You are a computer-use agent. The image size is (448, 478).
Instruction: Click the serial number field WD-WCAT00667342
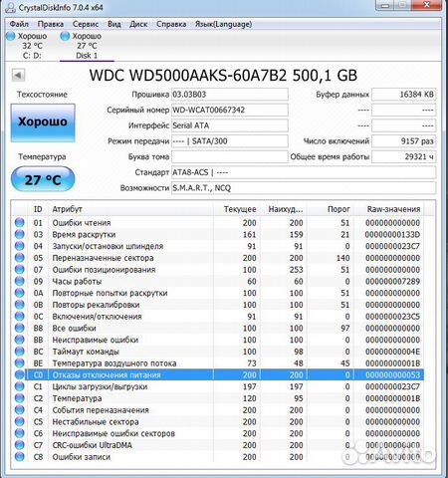(230, 110)
